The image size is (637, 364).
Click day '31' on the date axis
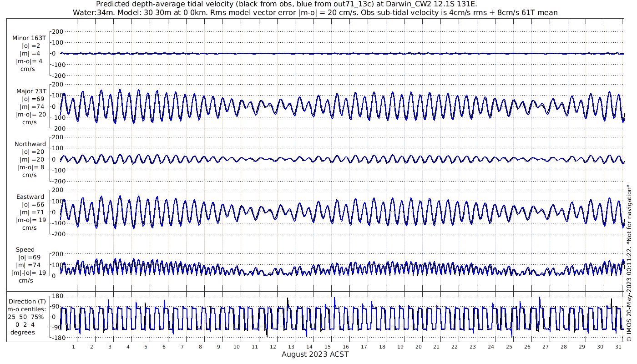tap(617, 347)
